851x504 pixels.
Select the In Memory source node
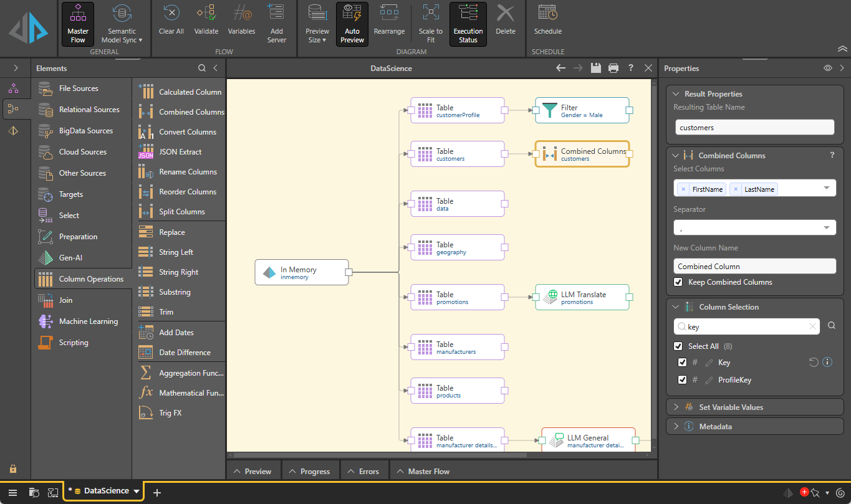[302, 272]
